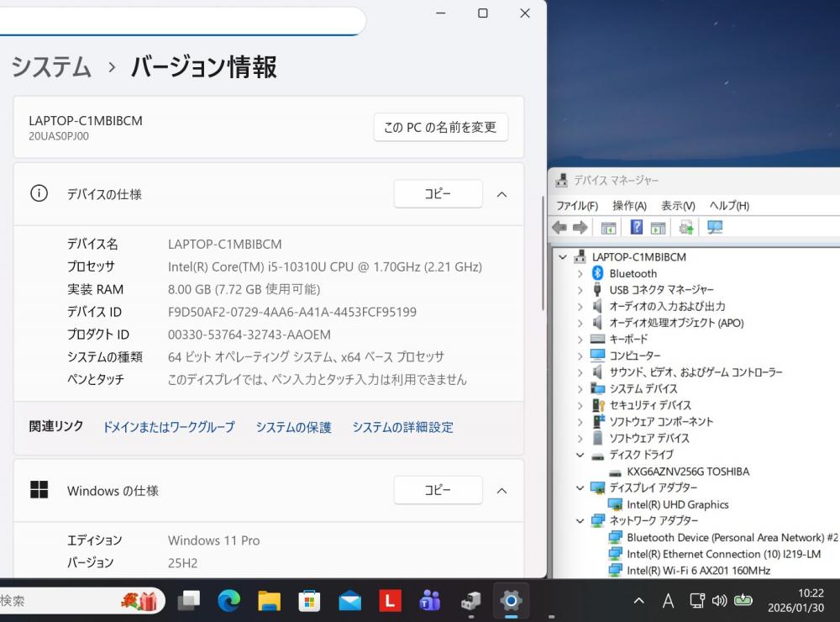Click the update driver software toolbar icon
This screenshot has height=622, width=840.
(x=687, y=228)
